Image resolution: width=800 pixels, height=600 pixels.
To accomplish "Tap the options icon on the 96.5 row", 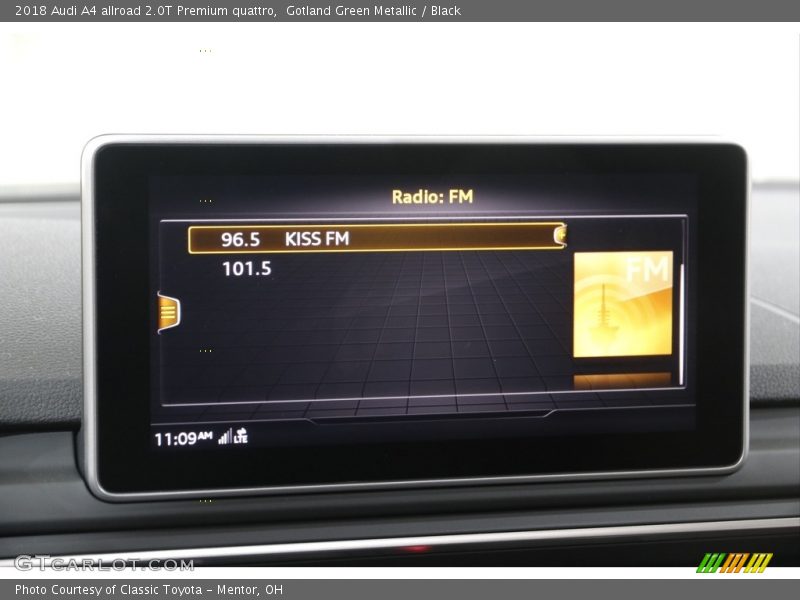I will click(x=560, y=236).
